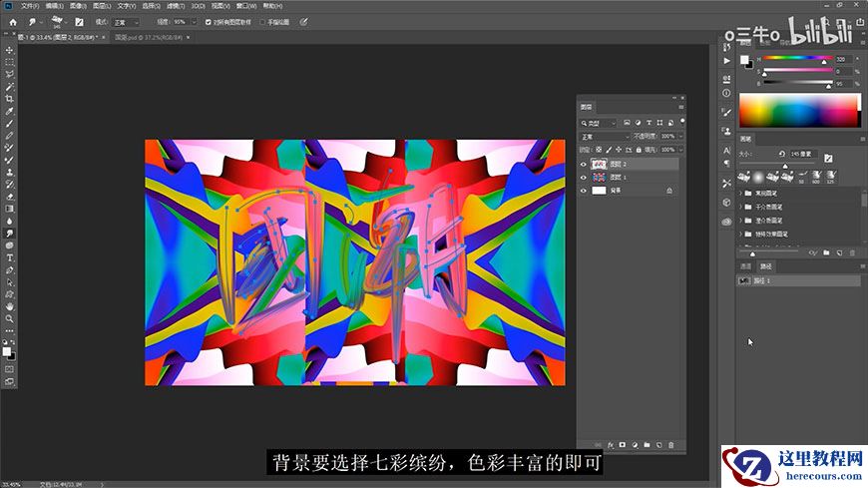The height and width of the screenshot is (488, 868).
Task: Open the 滤镜 menu
Action: 176,6
